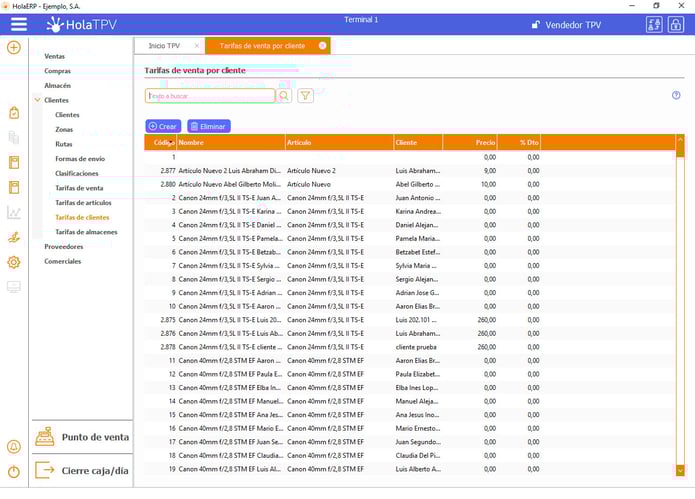Select Clasificaciones submenu item
This screenshot has width=695, height=499.
tap(77, 173)
